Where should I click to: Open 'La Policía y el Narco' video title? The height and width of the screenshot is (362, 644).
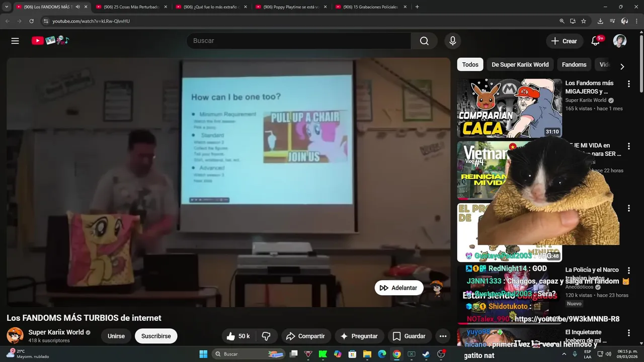coord(592,274)
